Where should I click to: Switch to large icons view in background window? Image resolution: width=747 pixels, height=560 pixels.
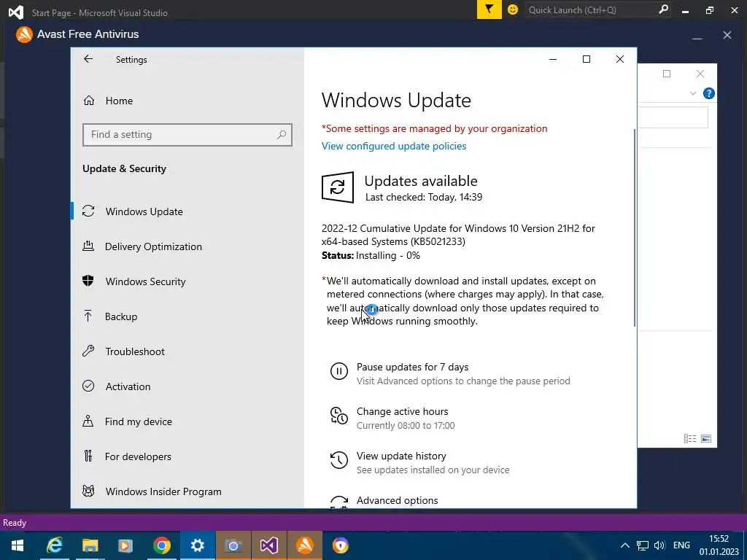[706, 438]
